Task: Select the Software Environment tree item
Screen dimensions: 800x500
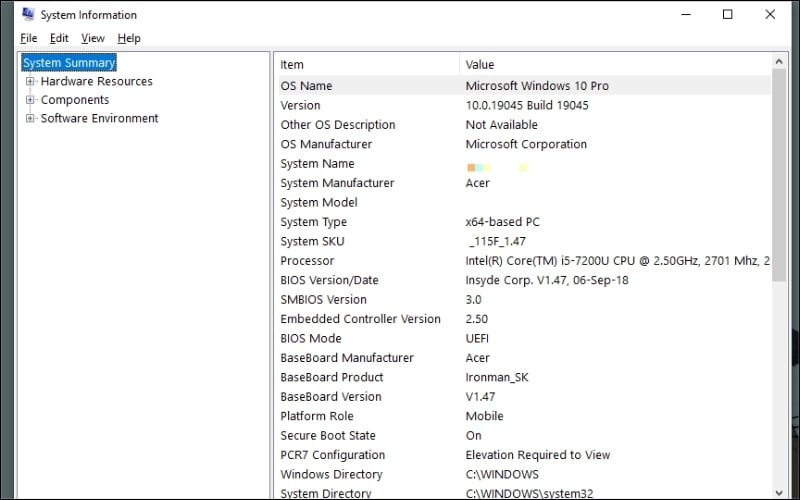Action: coord(99,118)
